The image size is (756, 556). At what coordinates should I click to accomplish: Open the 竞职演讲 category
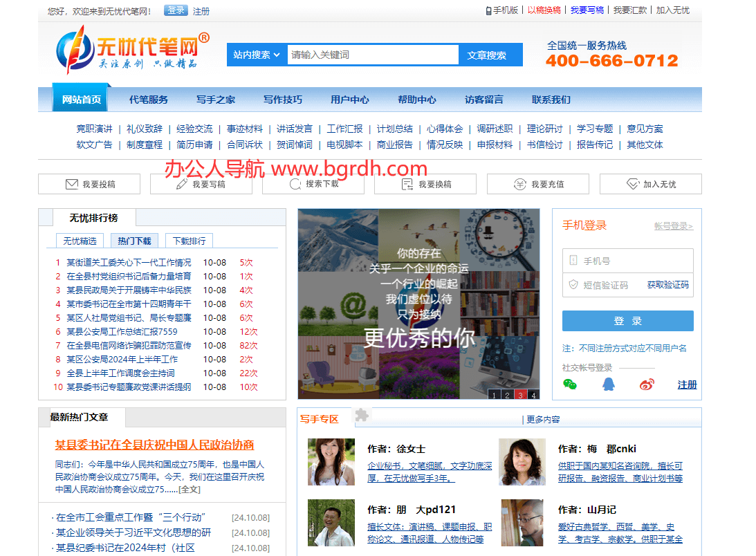[x=95, y=129]
